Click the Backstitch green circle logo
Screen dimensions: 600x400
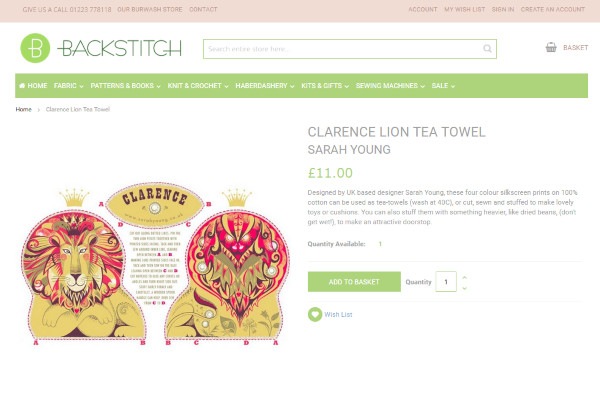[x=35, y=48]
